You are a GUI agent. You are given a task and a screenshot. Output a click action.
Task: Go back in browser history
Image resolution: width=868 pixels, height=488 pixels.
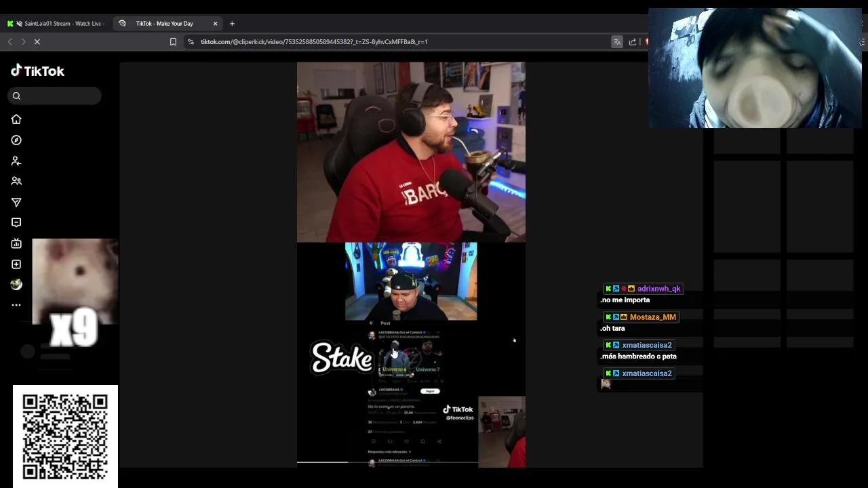10,42
